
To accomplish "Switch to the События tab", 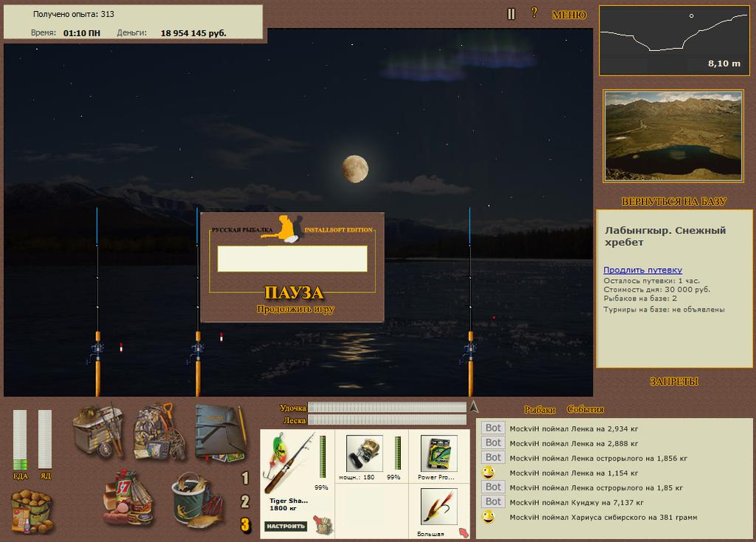I will 585,409.
